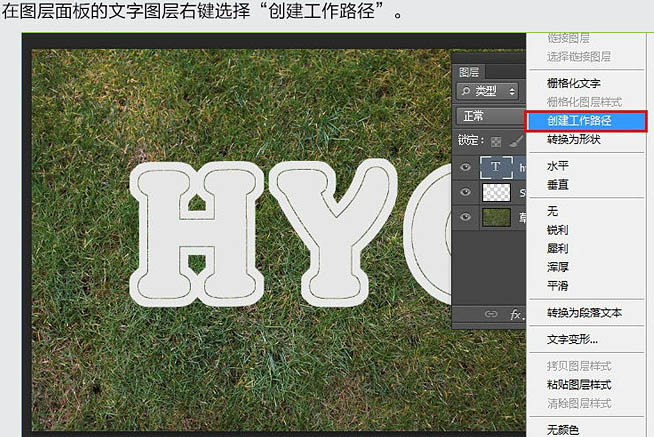Screen dimensions: 654x437
Task: Toggle visibility of the transparent layer
Action: 465,192
